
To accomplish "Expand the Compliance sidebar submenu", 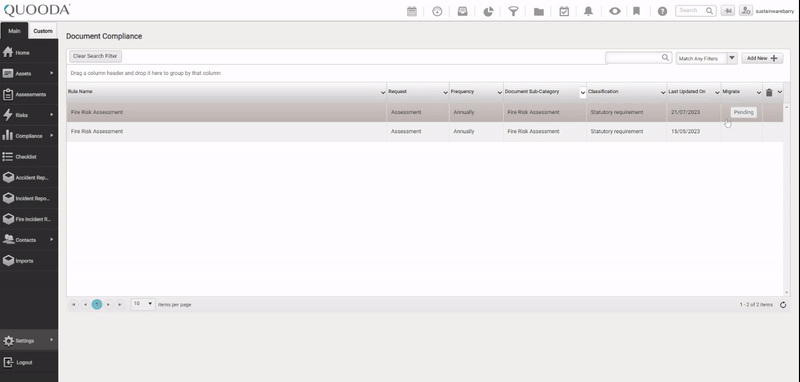I will (x=52, y=136).
